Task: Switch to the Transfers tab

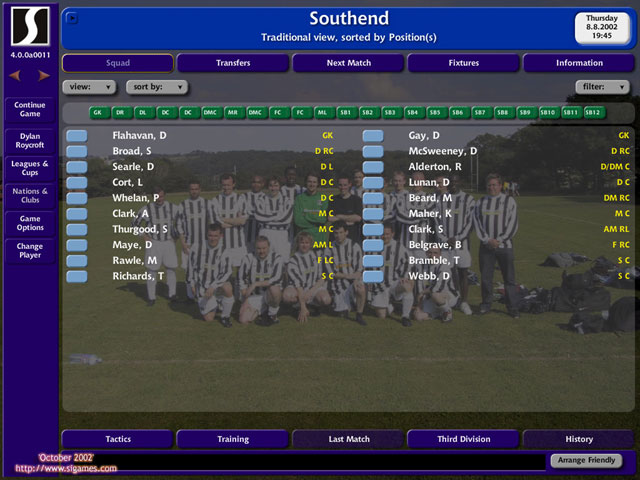Action: point(233,63)
